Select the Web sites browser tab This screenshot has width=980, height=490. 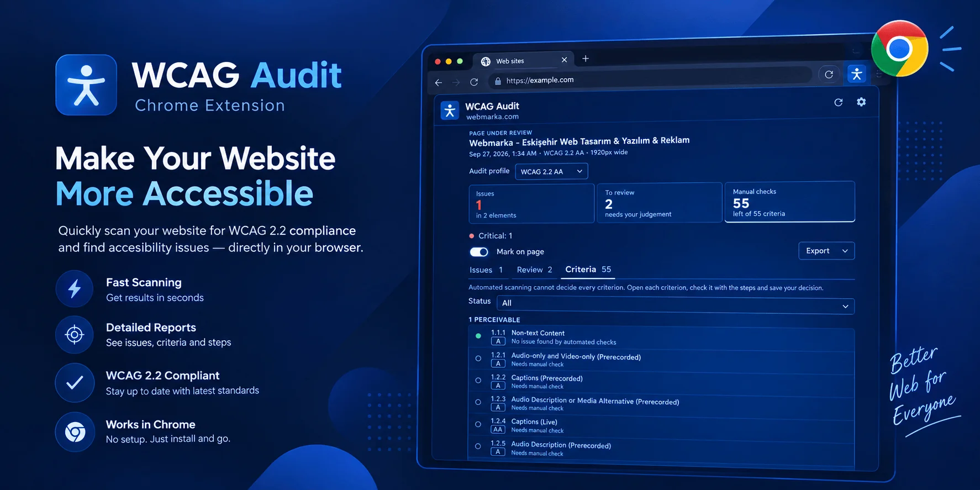[524, 60]
